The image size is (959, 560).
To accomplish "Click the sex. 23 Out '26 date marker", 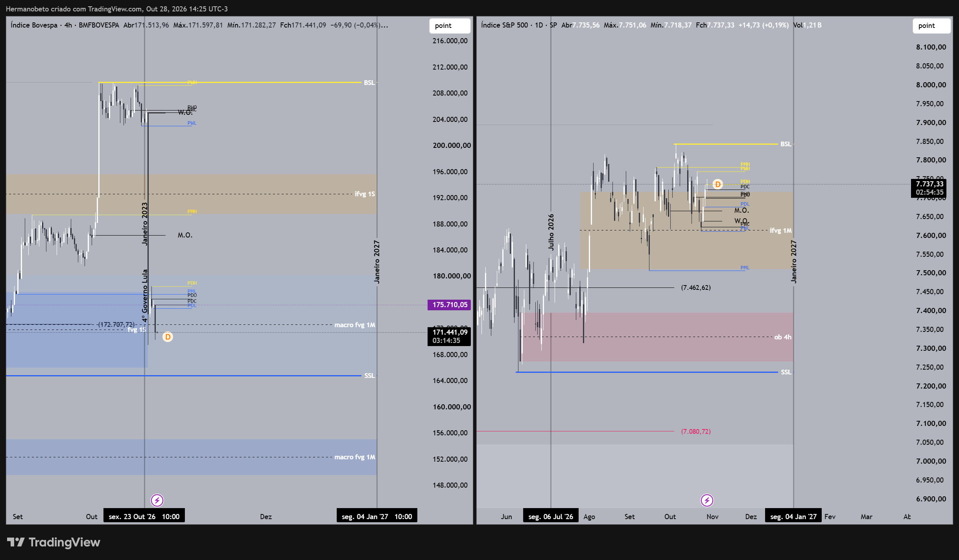I will 144,516.
